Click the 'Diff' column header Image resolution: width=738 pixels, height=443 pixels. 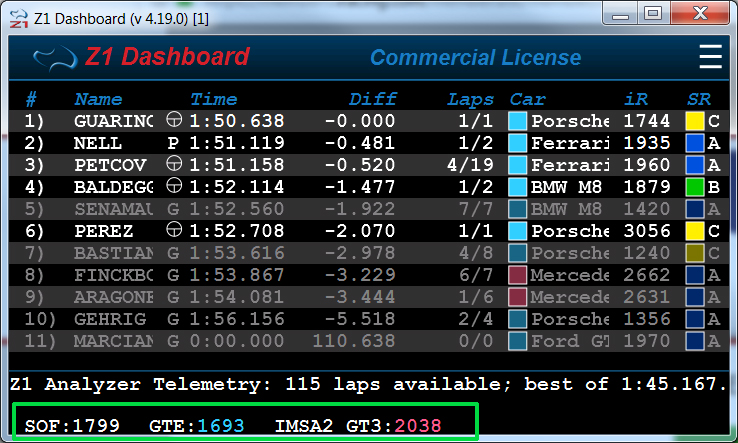[372, 99]
